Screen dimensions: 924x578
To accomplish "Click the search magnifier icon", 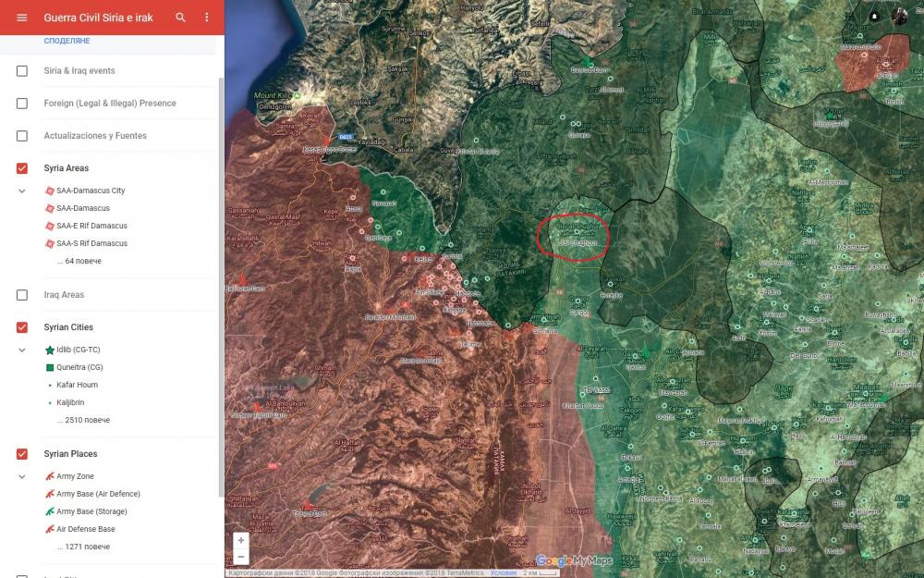I will coord(180,18).
